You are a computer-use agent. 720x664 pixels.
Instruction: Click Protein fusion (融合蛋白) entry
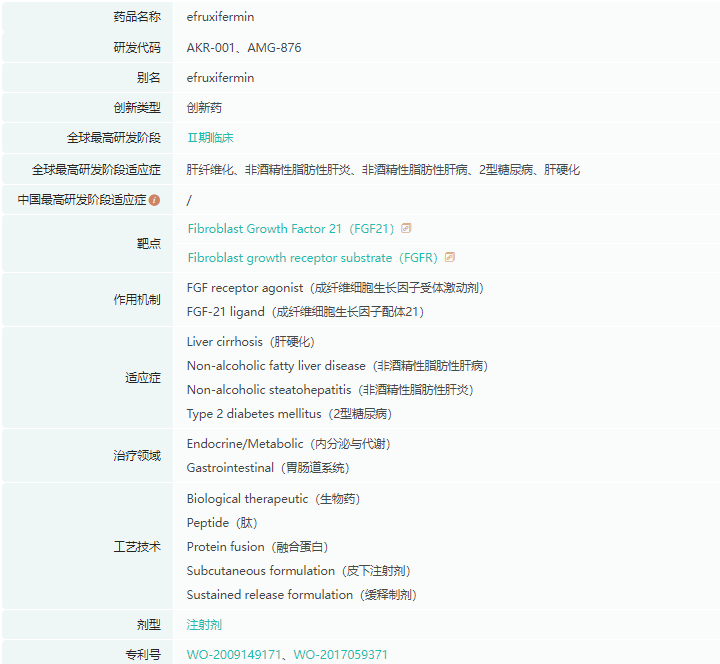(x=258, y=547)
